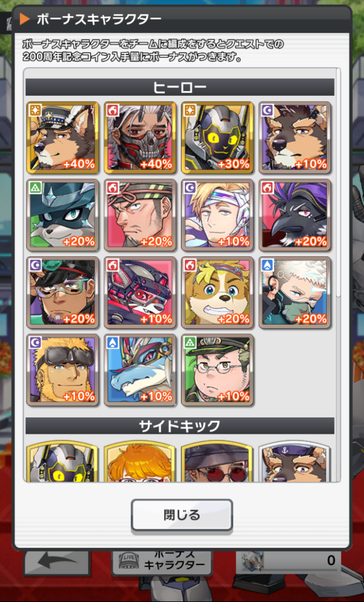Click the orange triangle icon beside ボーナスキャラクター title
This screenshot has height=602, width=364.
point(25,19)
